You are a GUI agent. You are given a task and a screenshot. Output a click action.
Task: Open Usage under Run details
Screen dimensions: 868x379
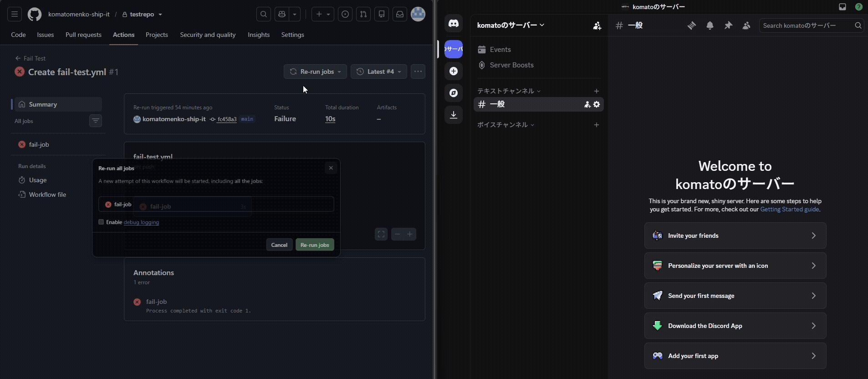pos(58,180)
